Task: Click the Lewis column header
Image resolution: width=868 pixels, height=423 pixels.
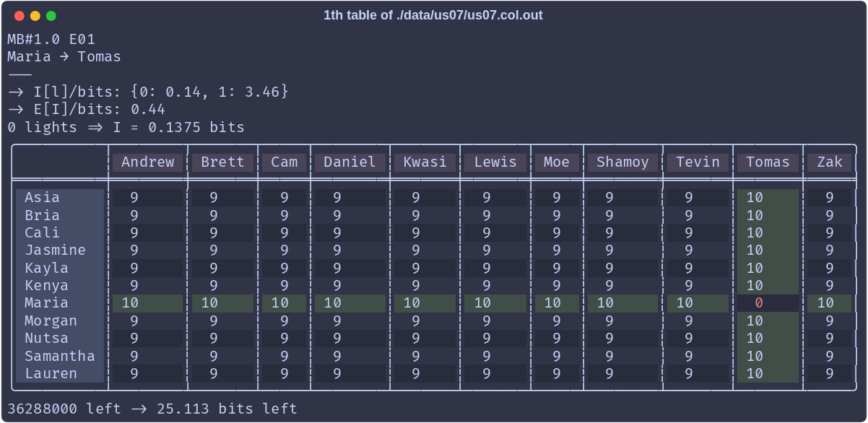Action: [495, 162]
